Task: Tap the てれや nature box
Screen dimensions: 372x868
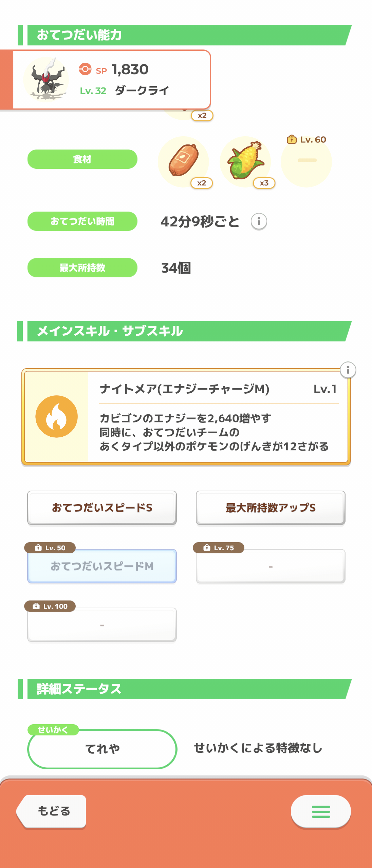Action: coord(102,749)
